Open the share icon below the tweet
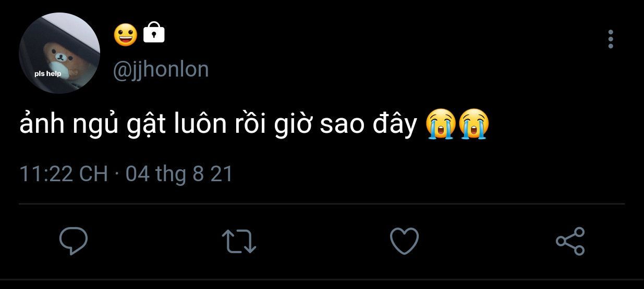644x289 pixels. point(570,241)
